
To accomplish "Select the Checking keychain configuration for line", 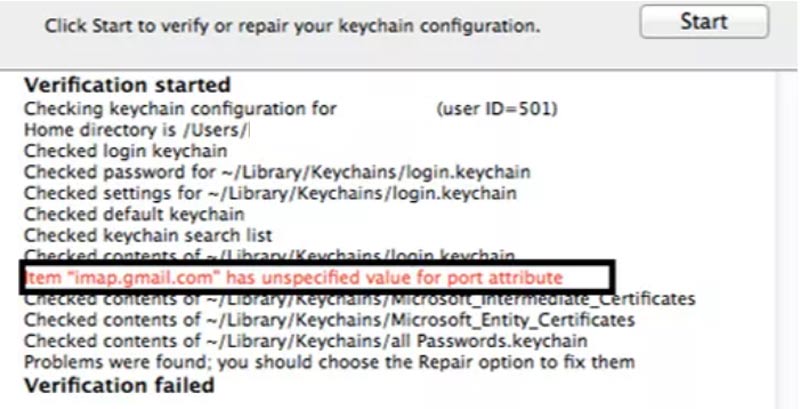I will coord(180,109).
